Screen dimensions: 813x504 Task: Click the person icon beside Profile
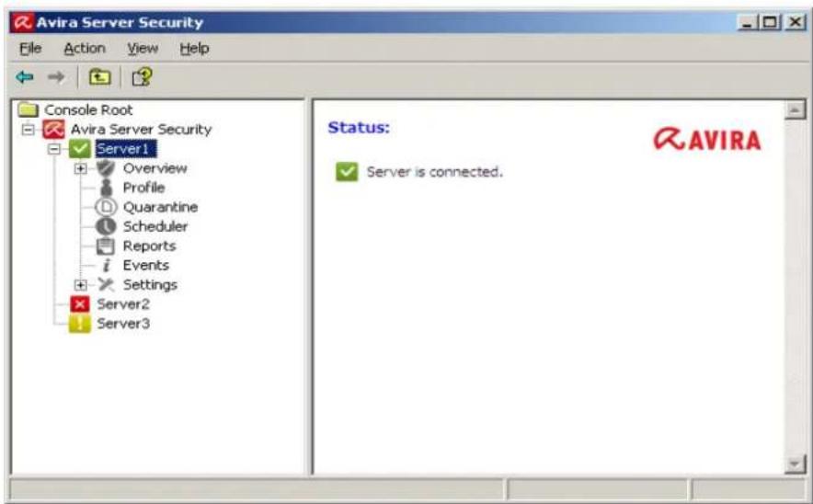pos(106,188)
